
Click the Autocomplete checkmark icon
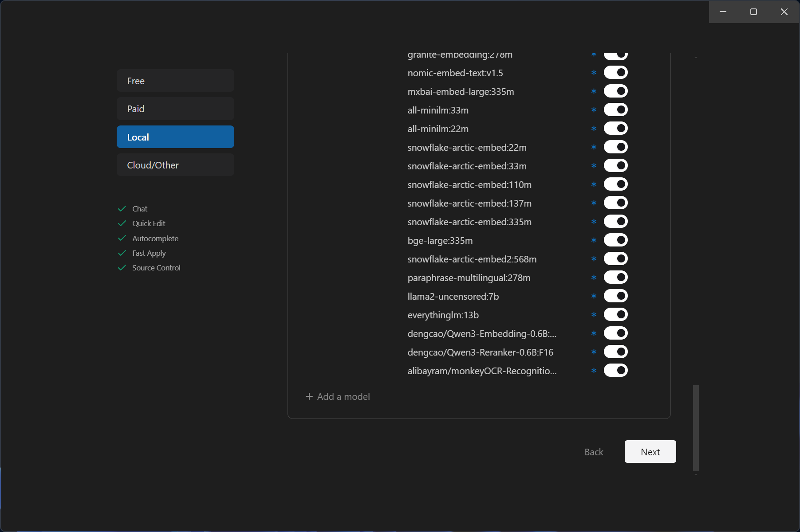pos(122,238)
